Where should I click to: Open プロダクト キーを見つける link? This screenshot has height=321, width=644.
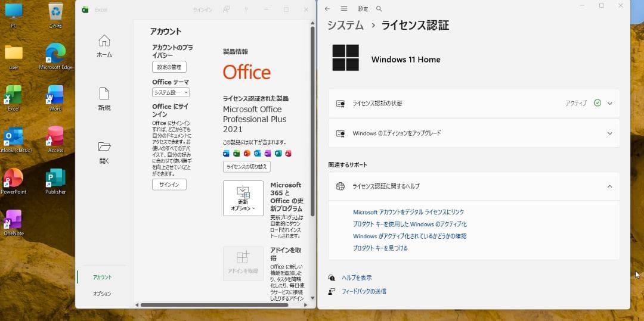pyautogui.click(x=380, y=248)
